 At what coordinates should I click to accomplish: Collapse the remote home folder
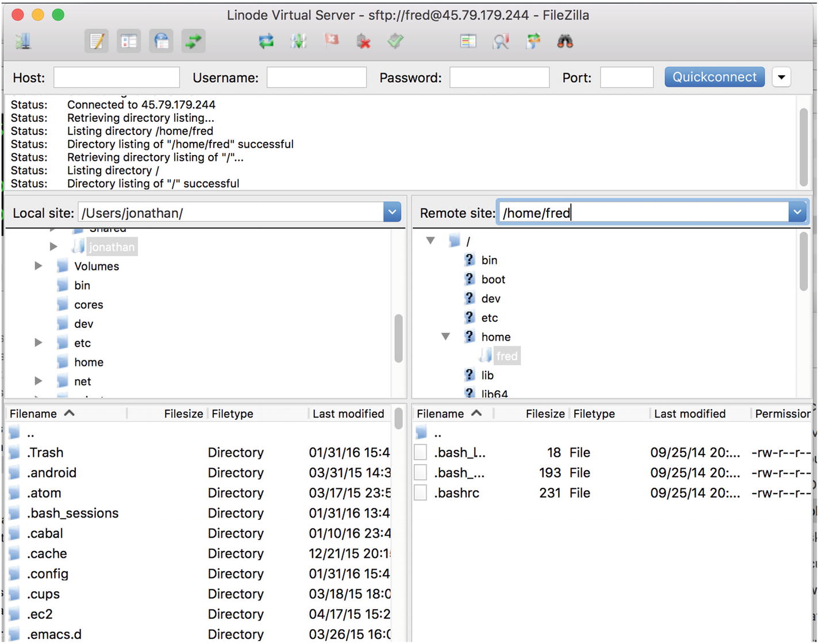coord(445,337)
